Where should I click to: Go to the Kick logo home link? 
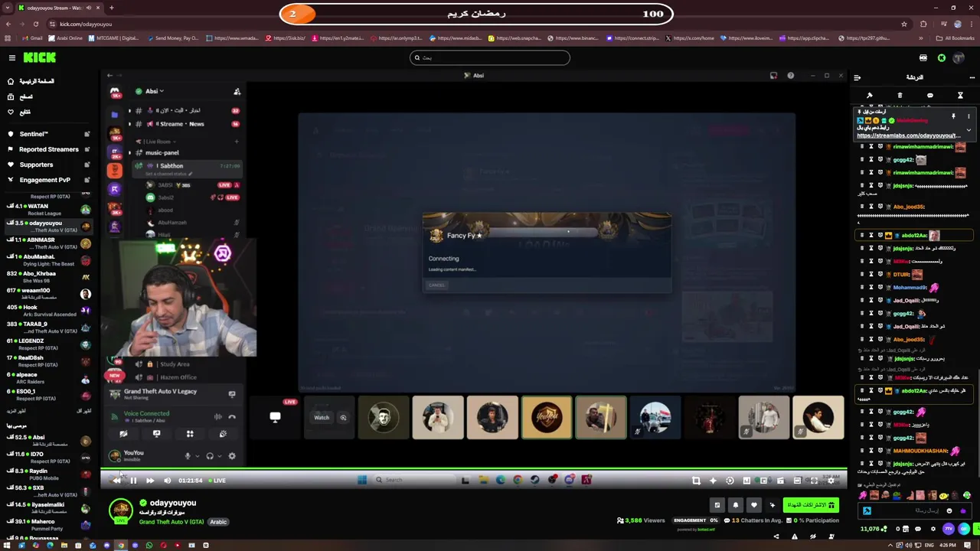point(39,57)
